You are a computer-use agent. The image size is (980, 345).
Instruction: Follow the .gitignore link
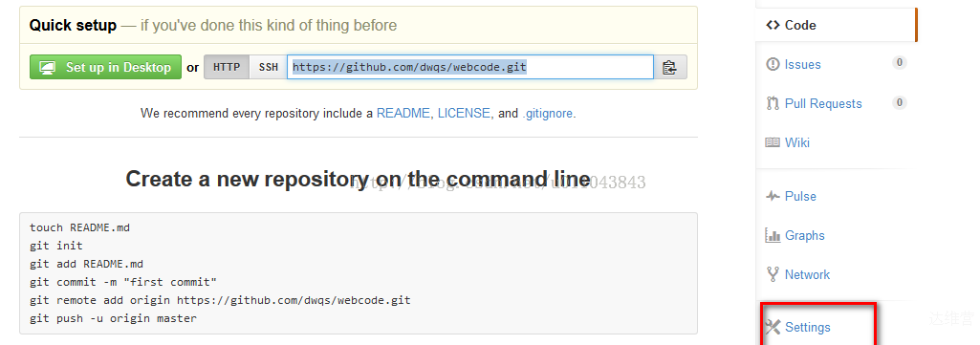tap(548, 114)
